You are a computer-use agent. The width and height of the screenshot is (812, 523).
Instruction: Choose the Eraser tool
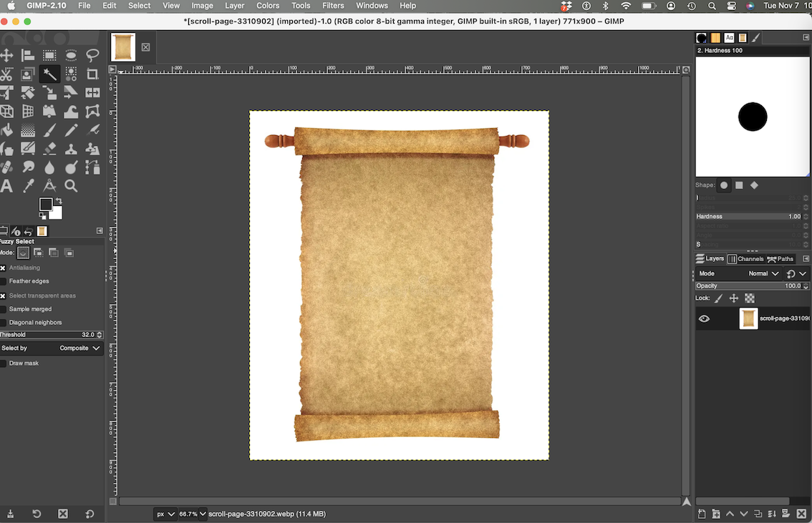49,149
